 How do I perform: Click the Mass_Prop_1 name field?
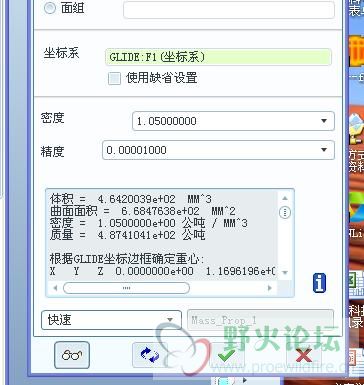[260, 320]
